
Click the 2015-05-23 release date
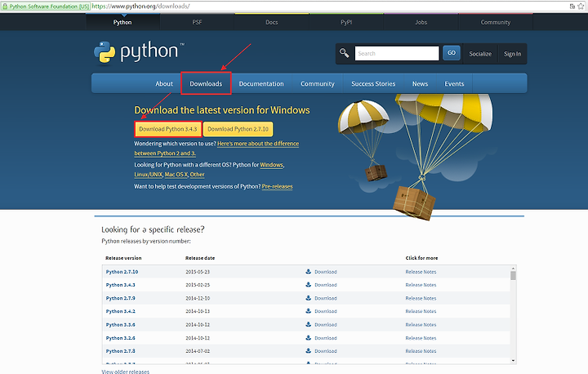pos(198,272)
